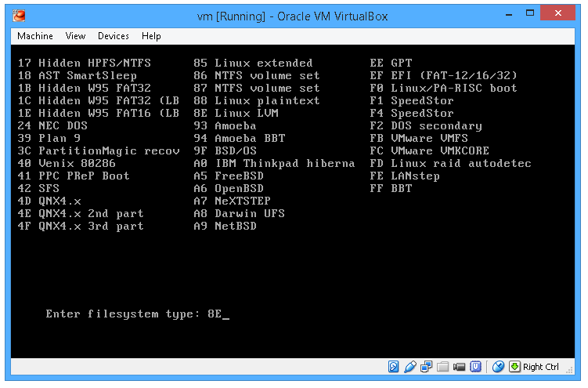Click the host key green arrow icon
The height and width of the screenshot is (388, 588).
point(514,366)
